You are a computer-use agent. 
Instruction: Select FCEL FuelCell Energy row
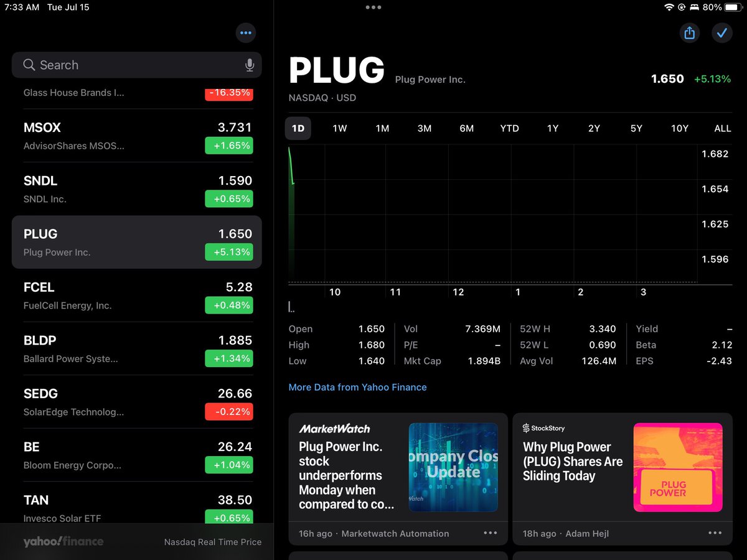coord(137,296)
